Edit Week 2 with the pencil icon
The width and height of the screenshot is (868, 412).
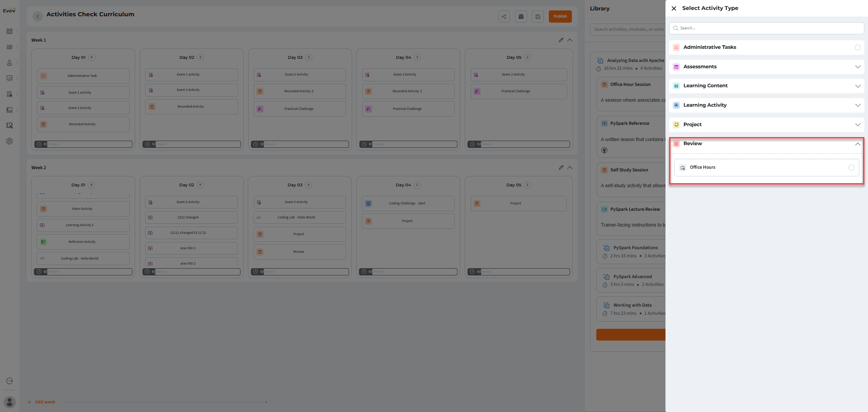pyautogui.click(x=561, y=167)
